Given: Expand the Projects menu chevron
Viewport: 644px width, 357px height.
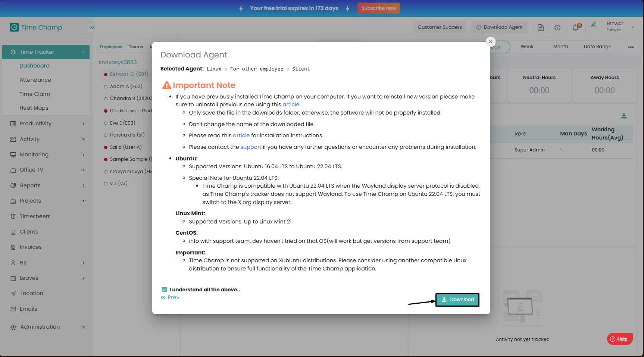Looking at the screenshot, I should click(84, 201).
